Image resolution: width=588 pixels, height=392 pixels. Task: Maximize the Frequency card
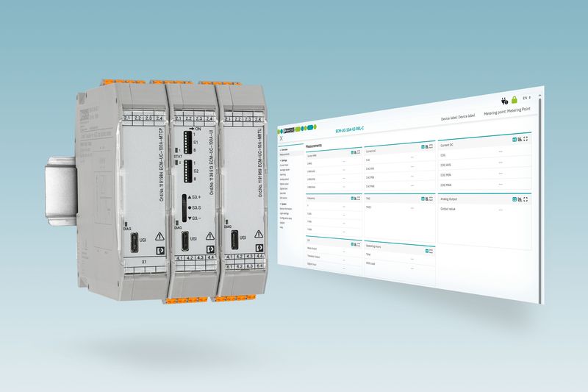pos(359,198)
